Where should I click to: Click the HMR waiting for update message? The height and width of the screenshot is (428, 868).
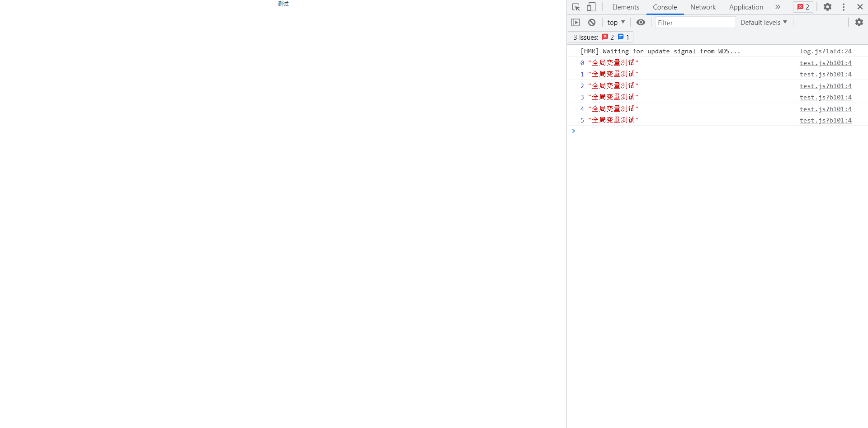point(660,51)
